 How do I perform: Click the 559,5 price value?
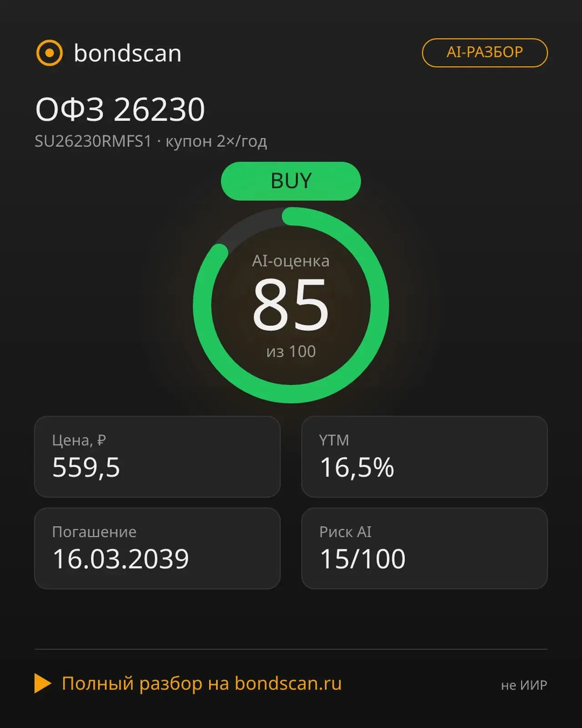[86, 467]
